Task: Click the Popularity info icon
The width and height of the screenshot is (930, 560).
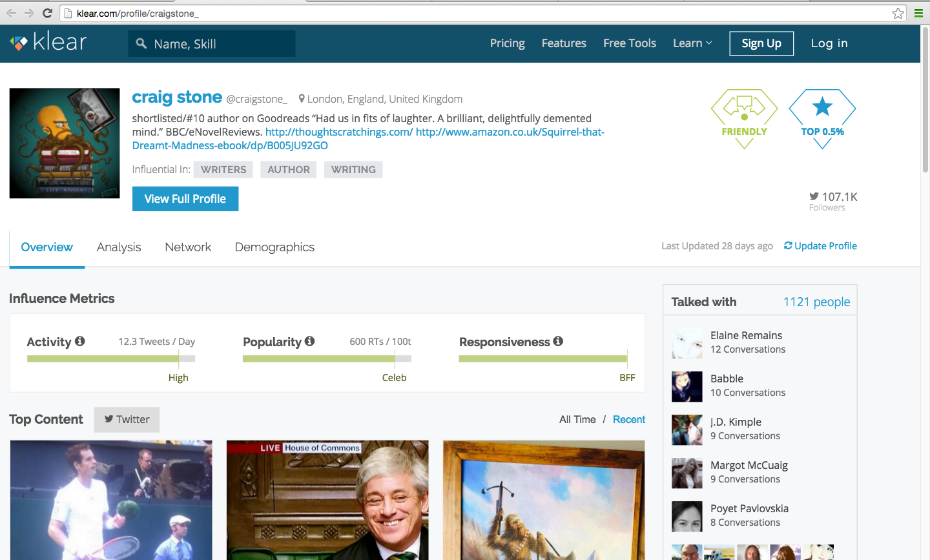Action: [310, 341]
